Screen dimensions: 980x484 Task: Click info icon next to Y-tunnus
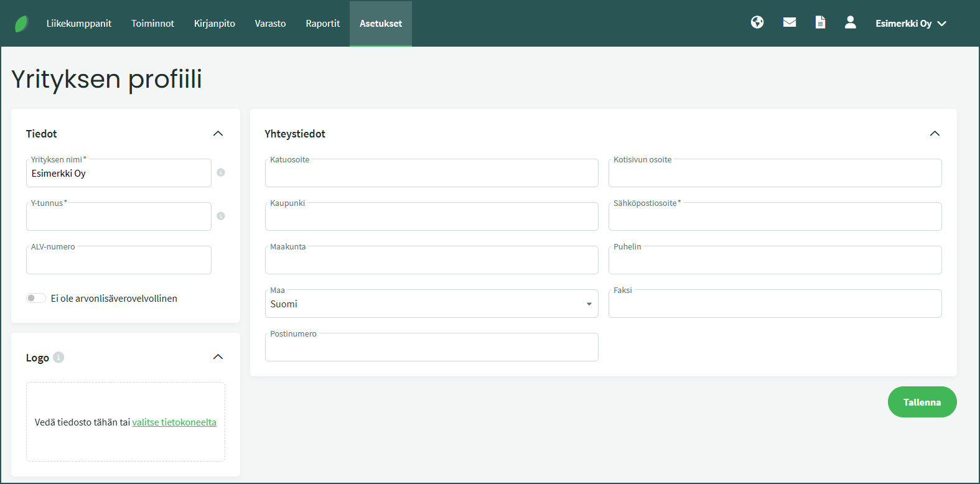(221, 216)
